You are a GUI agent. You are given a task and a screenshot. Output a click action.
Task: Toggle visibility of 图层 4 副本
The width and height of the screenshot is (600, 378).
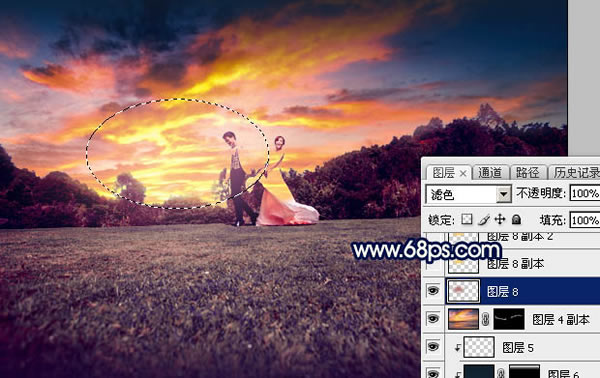click(433, 319)
